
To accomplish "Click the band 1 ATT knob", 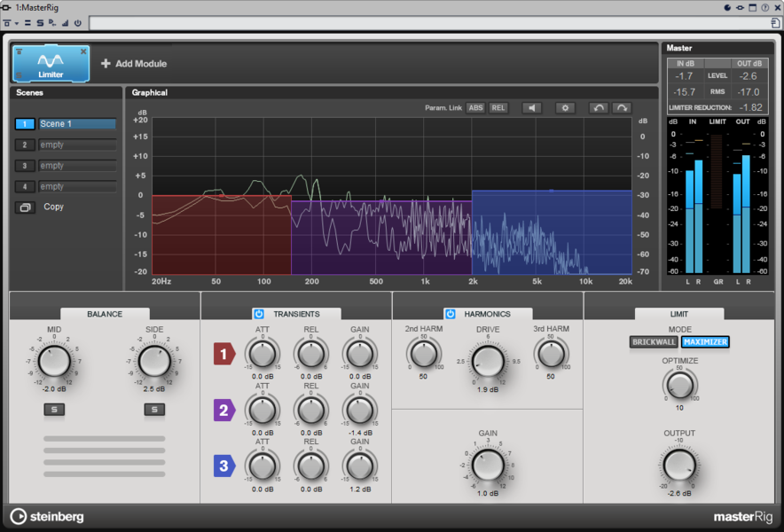I will coord(262,354).
